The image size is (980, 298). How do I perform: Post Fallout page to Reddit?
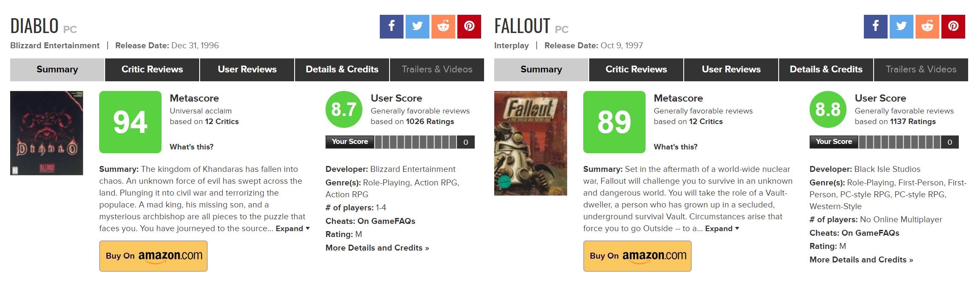coord(927,26)
